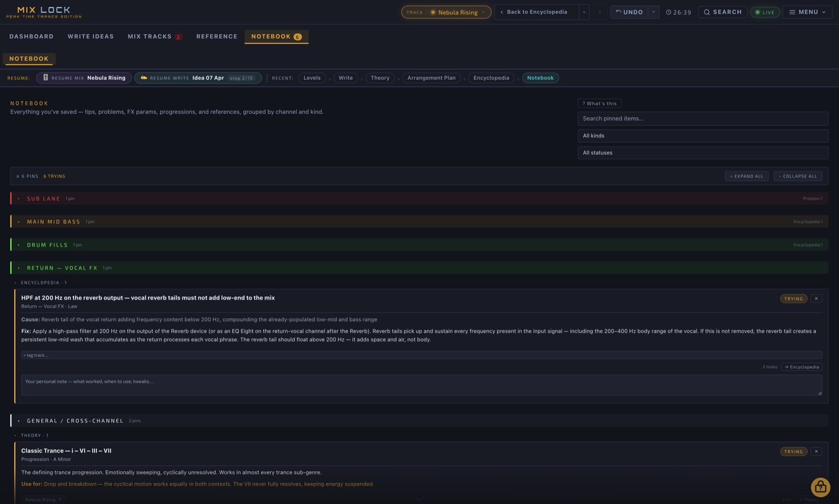Toggle the Live indicator
This screenshot has height=504, width=839.
[x=765, y=12]
